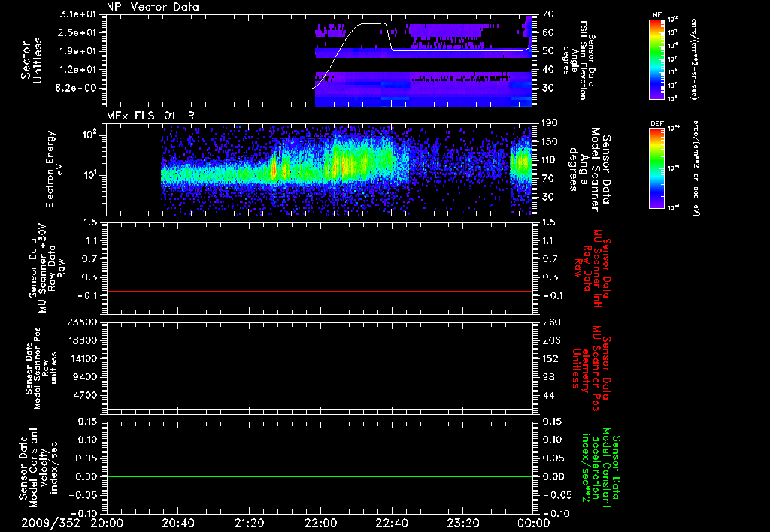Click the "MU Scanner +30V Raw Data" axis title
Image resolution: width=770 pixels, height=532 pixels.
coord(47,268)
